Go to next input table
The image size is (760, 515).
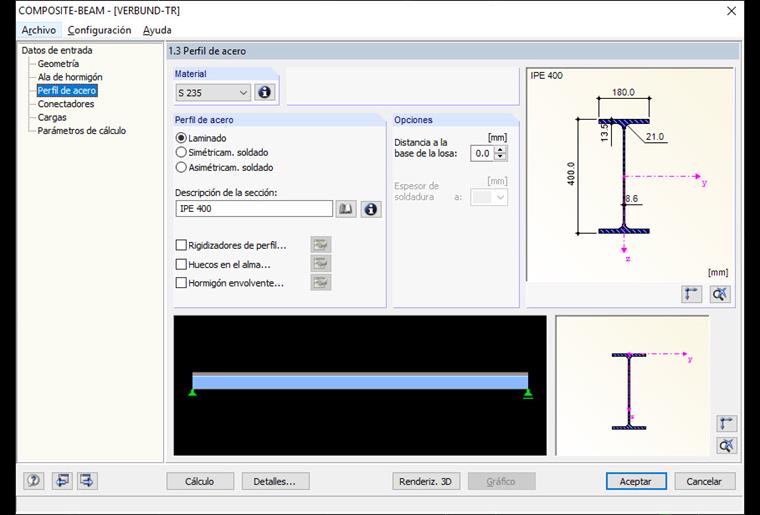tap(87, 481)
